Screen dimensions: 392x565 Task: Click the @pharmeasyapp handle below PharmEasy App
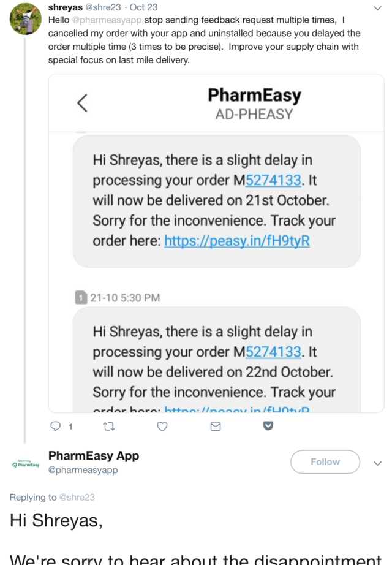(x=83, y=470)
